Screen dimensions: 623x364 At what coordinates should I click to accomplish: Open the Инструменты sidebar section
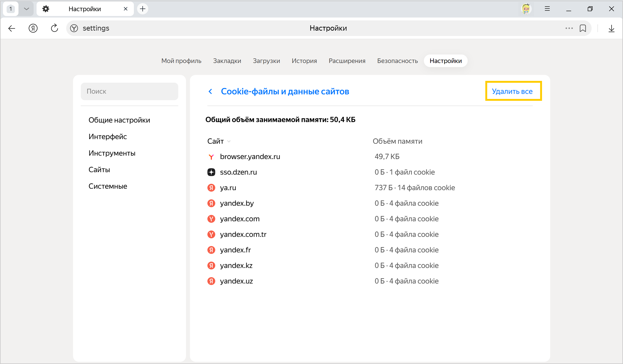(x=112, y=153)
